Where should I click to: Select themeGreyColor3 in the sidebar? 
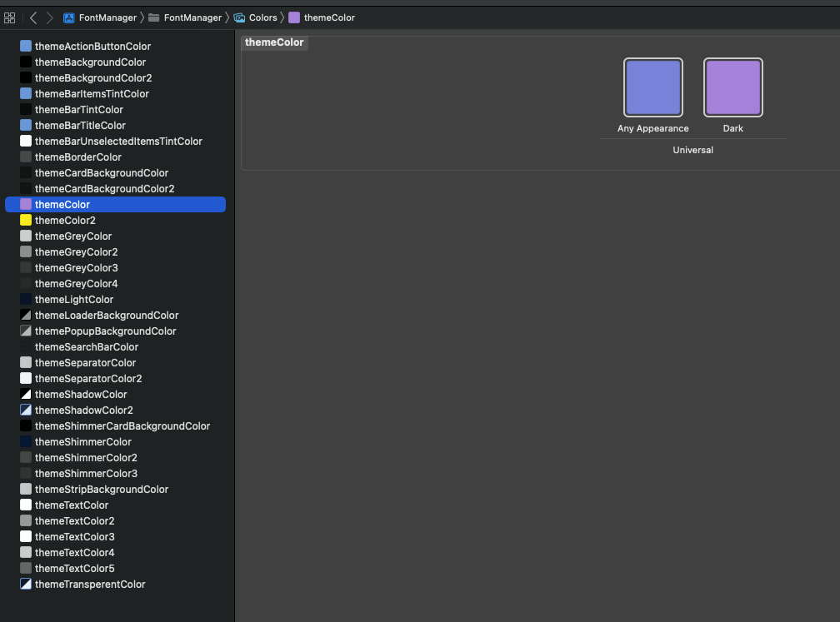(75, 267)
